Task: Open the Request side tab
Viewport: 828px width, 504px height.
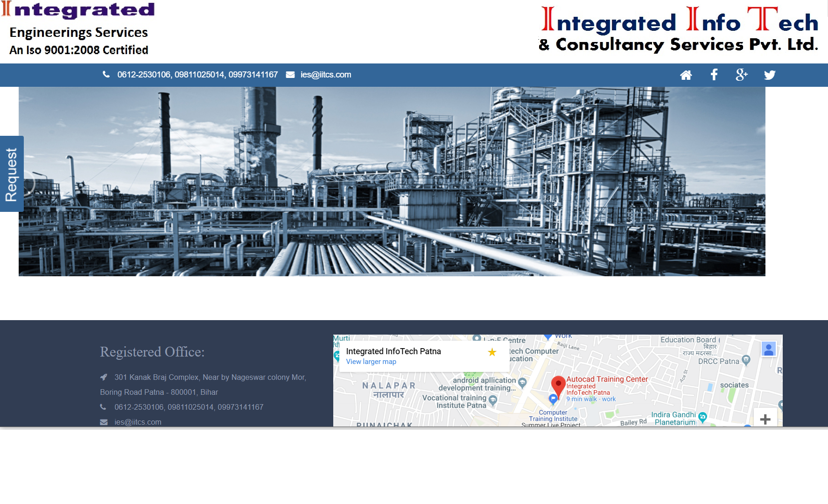Action: pos(11,174)
